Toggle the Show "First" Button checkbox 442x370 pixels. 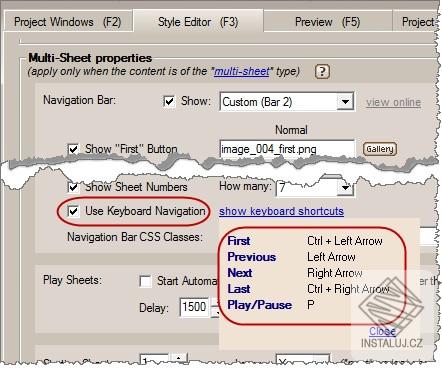pyautogui.click(x=73, y=149)
